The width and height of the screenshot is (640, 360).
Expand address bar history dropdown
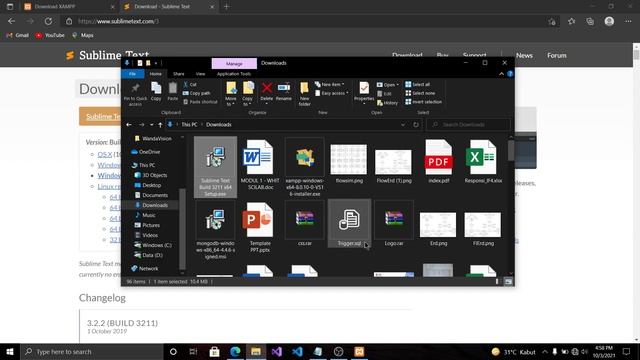click(403, 124)
